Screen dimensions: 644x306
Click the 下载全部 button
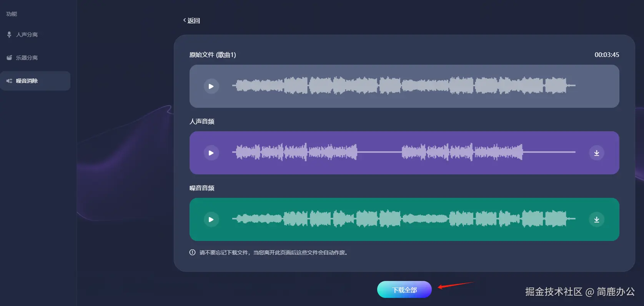coord(404,289)
